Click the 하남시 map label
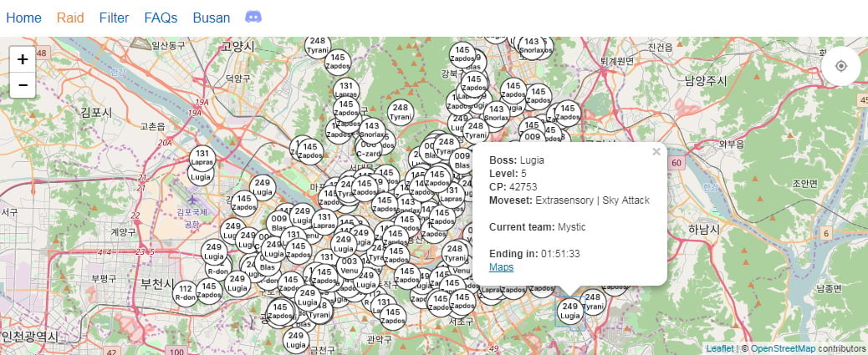Screen dimensions: 868x355 [703, 228]
